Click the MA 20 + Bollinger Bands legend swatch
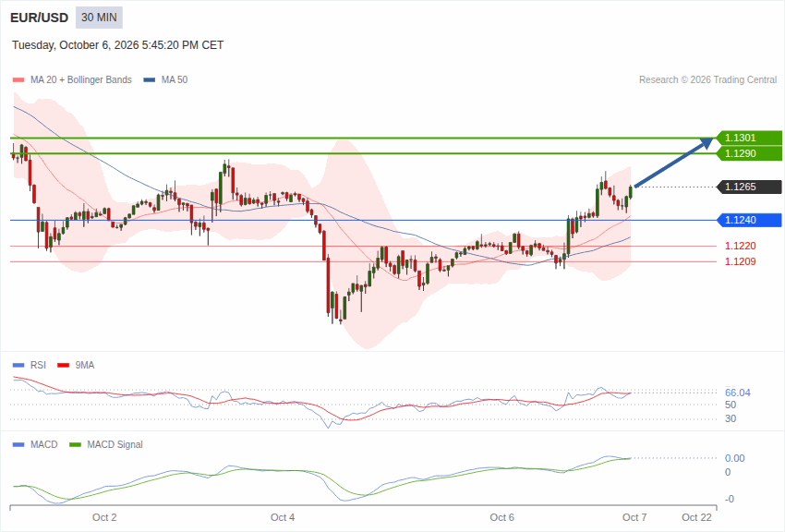This screenshot has width=785, height=532. pyautogui.click(x=18, y=80)
